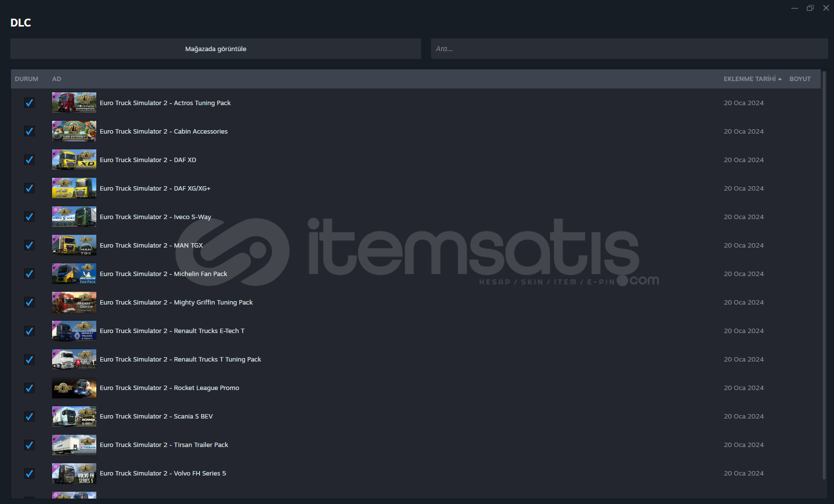
Task: Restore down the DLC window
Action: click(x=810, y=8)
